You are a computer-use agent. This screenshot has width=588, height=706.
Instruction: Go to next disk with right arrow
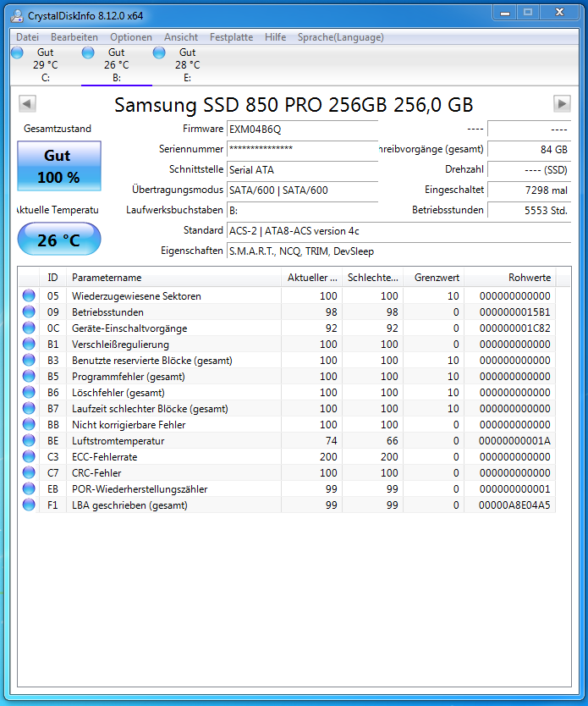point(562,104)
